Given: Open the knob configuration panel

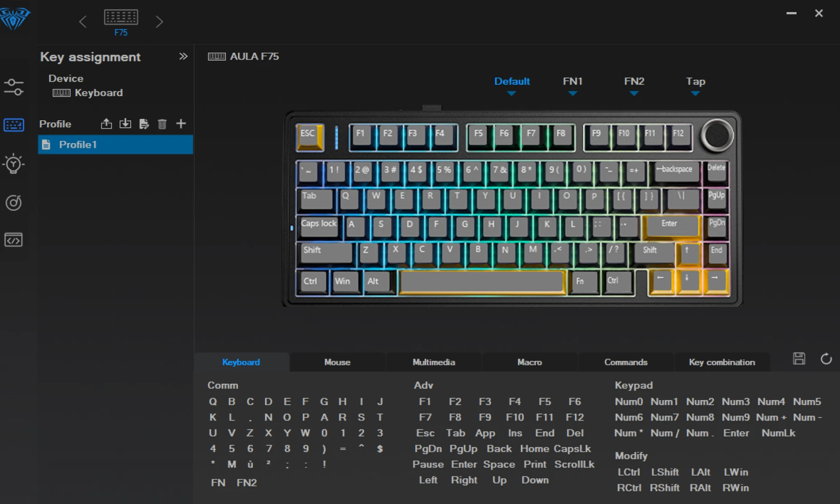Looking at the screenshot, I should 14,203.
